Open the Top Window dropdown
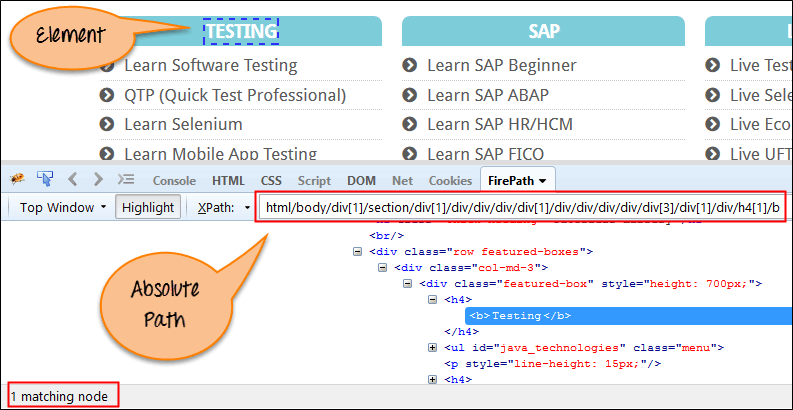 (63, 208)
